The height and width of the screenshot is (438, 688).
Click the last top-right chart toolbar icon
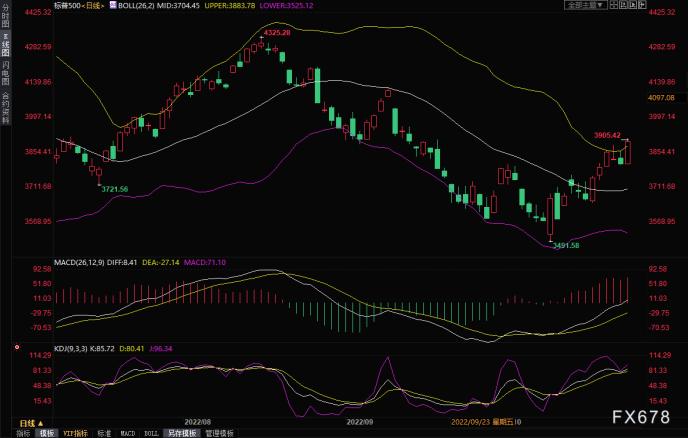642,5
